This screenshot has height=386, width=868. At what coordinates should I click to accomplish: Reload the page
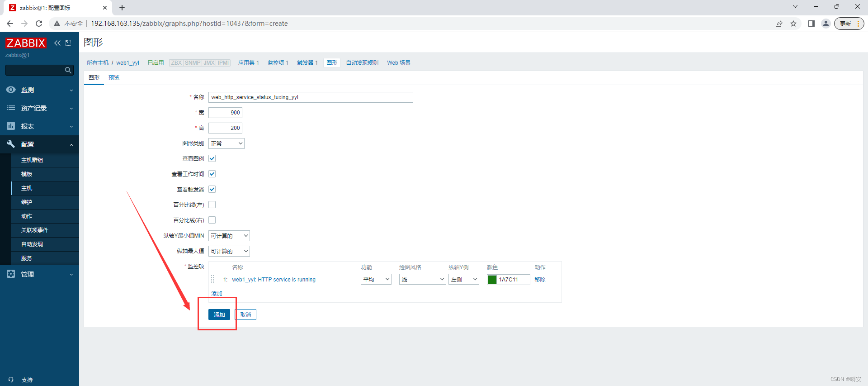pos(39,24)
